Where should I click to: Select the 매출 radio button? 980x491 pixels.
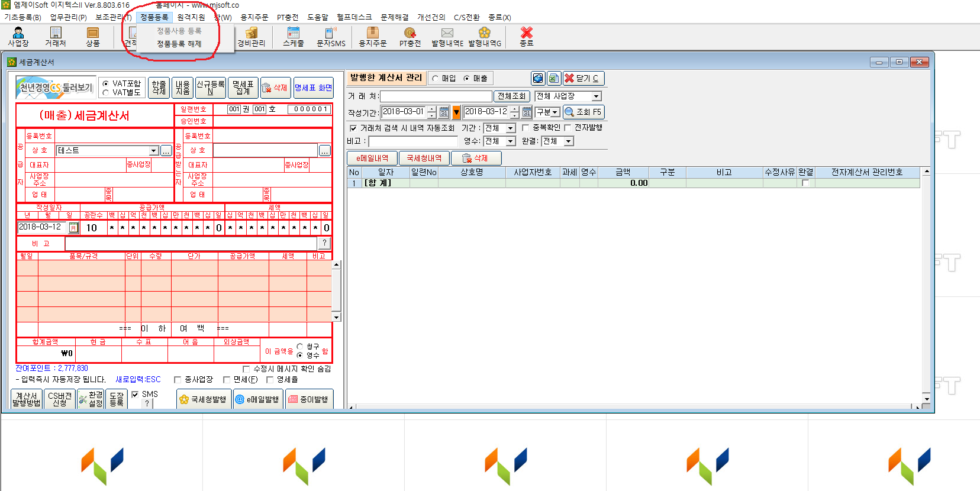point(466,78)
